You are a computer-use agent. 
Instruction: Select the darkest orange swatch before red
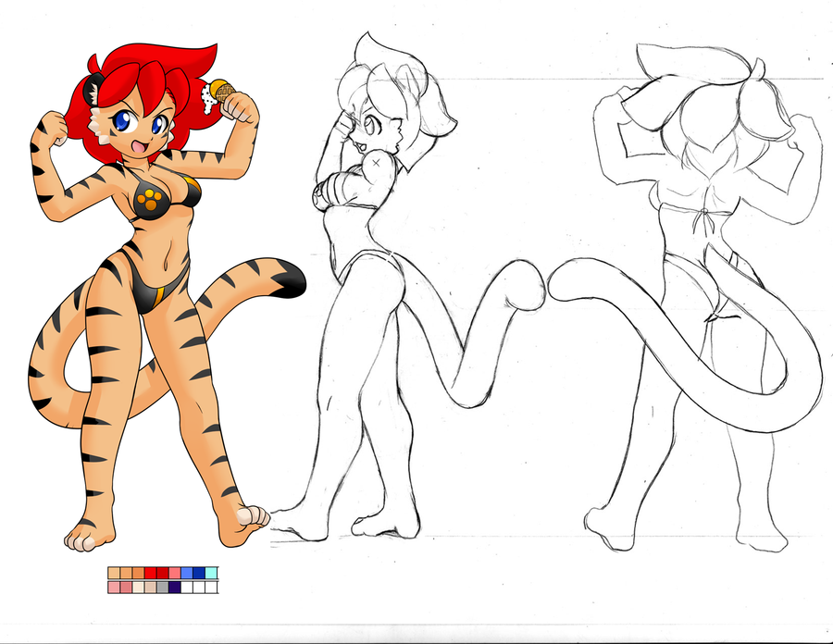click(138, 573)
